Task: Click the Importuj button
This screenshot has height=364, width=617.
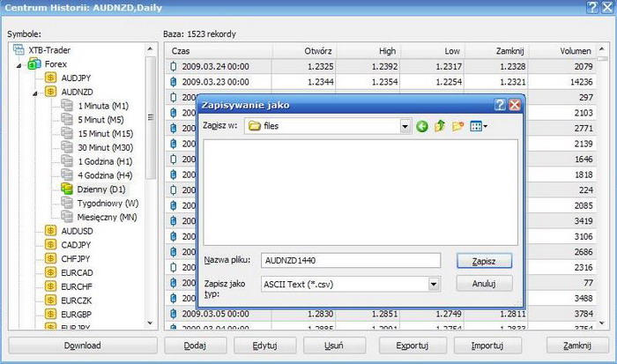Action: [x=487, y=345]
